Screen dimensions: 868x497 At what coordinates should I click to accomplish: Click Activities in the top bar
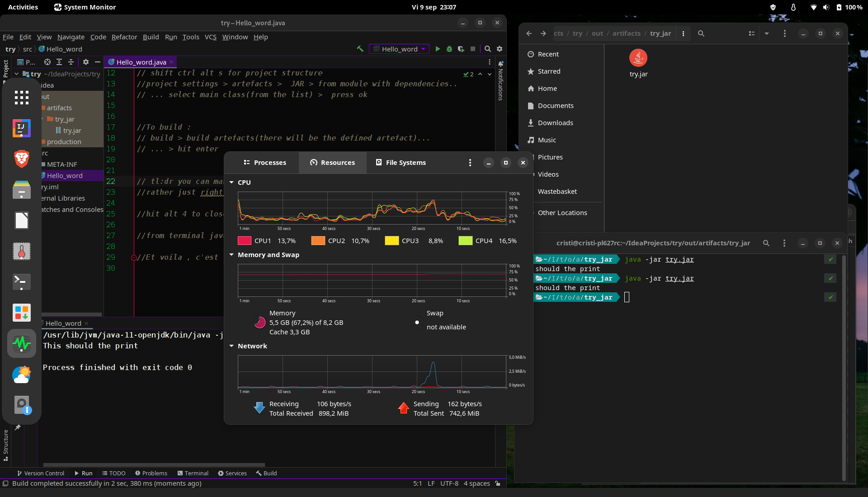point(23,7)
